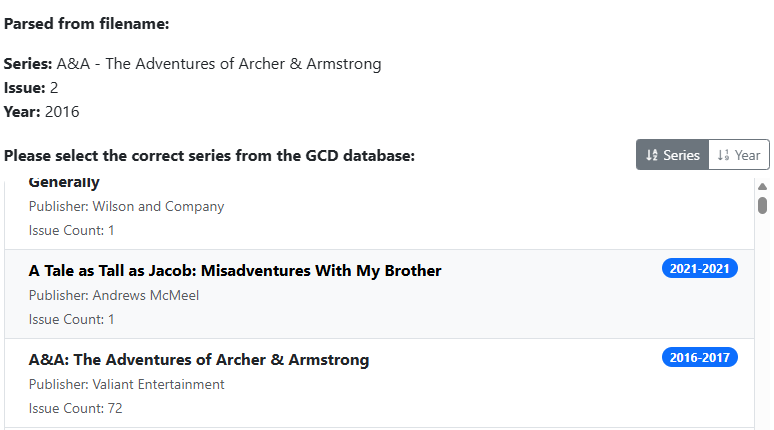Click the scroll up arrow of list
This screenshot has height=430, width=774.
(762, 186)
